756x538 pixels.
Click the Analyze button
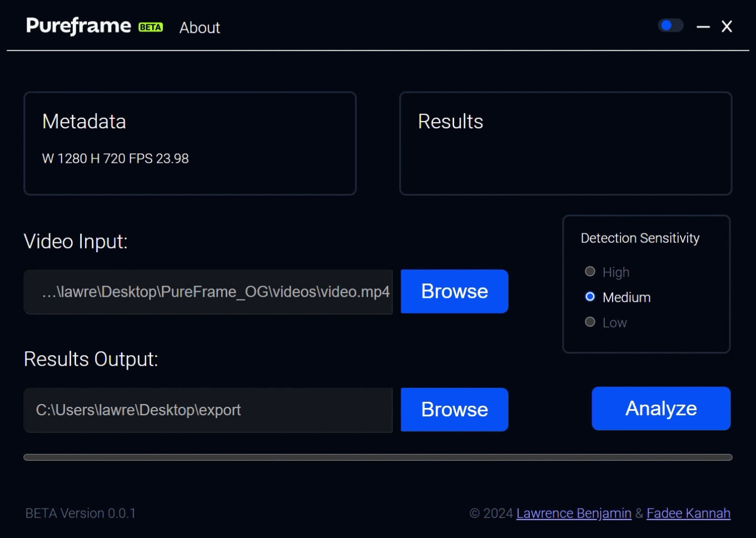(661, 409)
